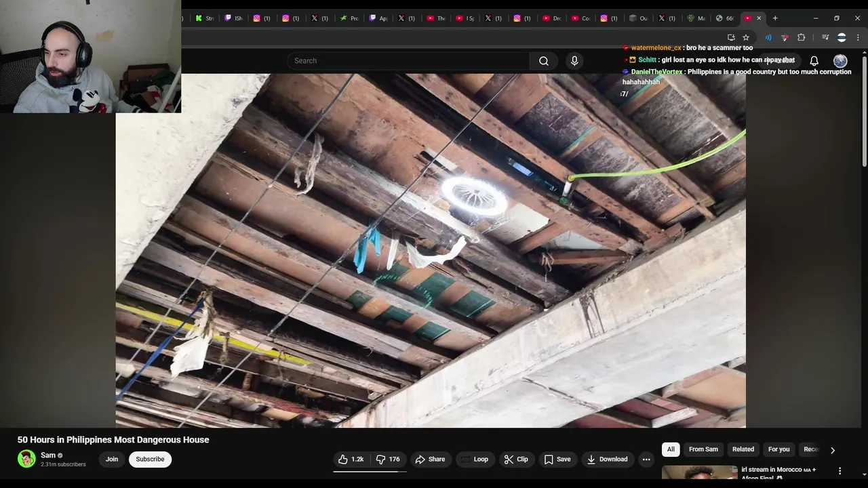The height and width of the screenshot is (488, 868).
Task: Click into the YouTube search field
Action: (x=409, y=61)
